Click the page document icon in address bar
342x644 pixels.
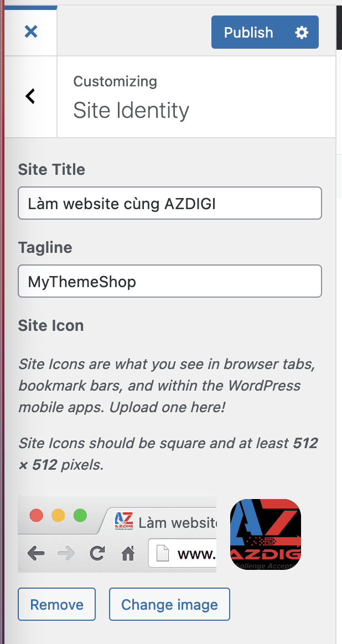[x=163, y=553]
